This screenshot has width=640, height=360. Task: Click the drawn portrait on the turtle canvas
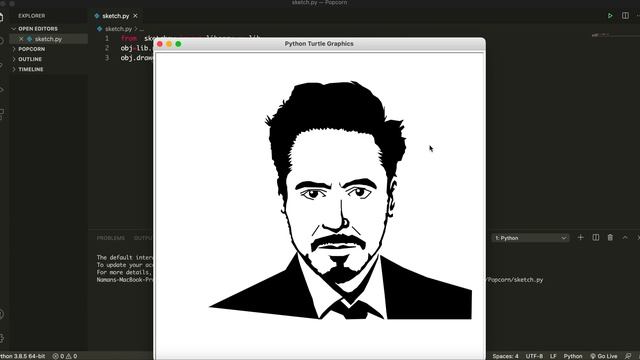click(341, 200)
